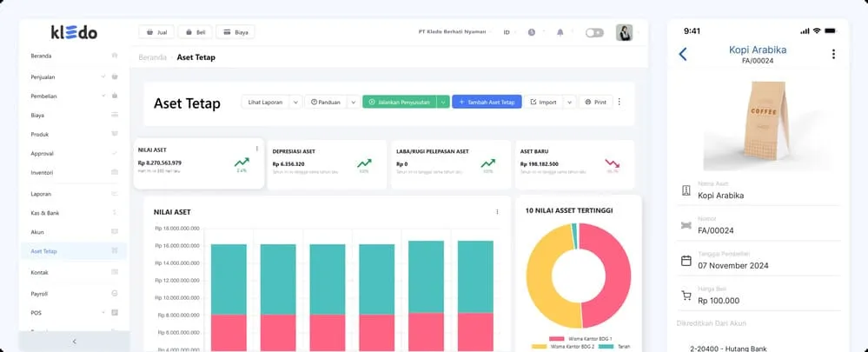Select the Depresiasi Aset summary card
This screenshot has width=868, height=352.
pyautogui.click(x=327, y=164)
